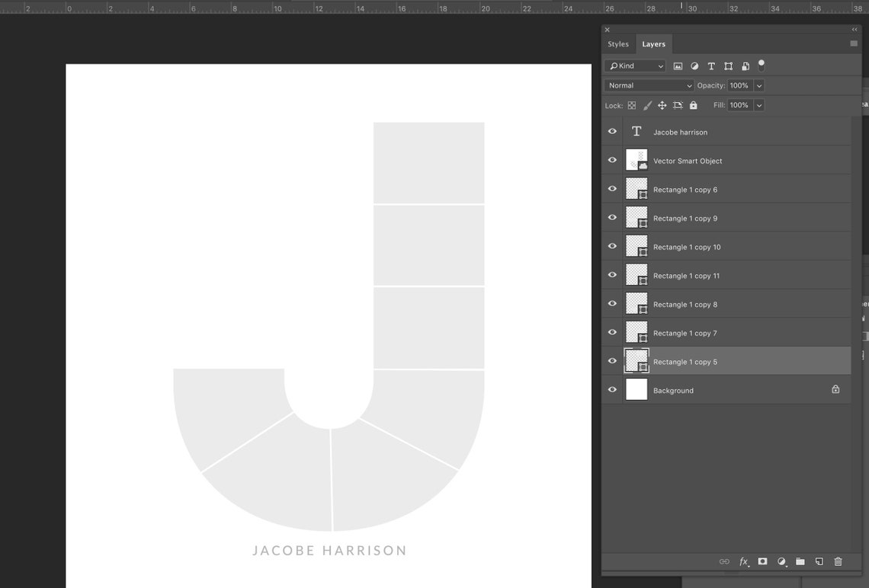869x588 pixels.
Task: Filter layers by shape layer icon
Action: coord(728,66)
